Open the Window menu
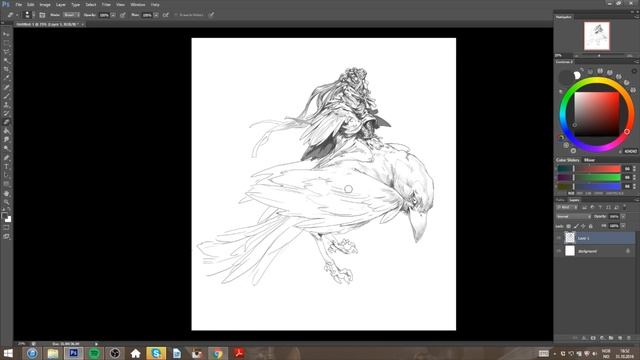Viewport: 640px width, 360px height. [138, 4]
